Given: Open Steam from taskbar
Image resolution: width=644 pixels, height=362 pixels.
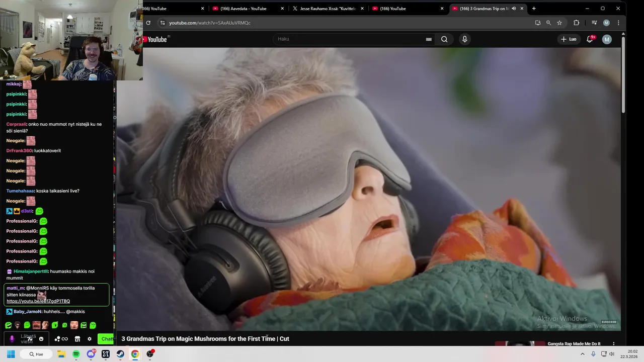Looking at the screenshot, I should [120, 354].
